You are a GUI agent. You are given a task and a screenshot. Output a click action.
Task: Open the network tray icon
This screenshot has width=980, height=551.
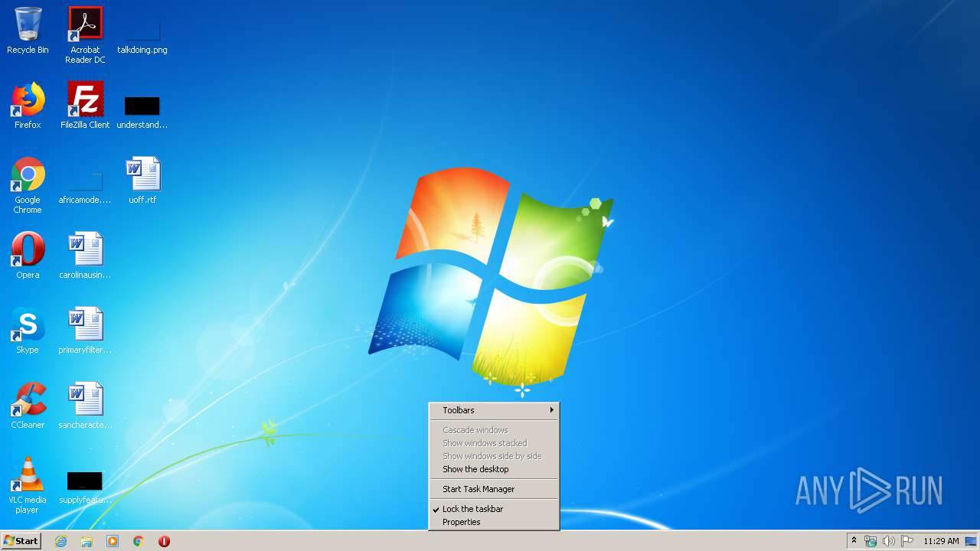[871, 541]
